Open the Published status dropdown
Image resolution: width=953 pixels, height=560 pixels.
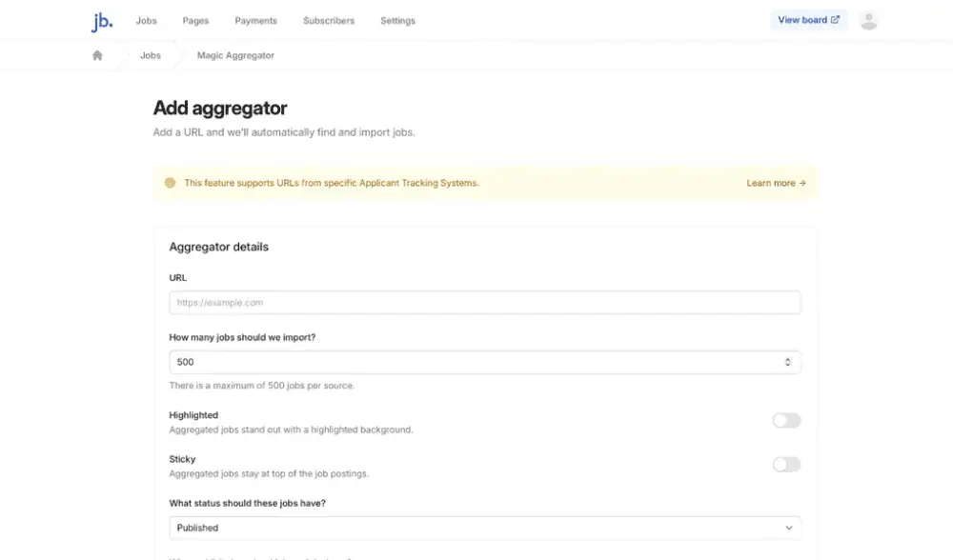[484, 528]
